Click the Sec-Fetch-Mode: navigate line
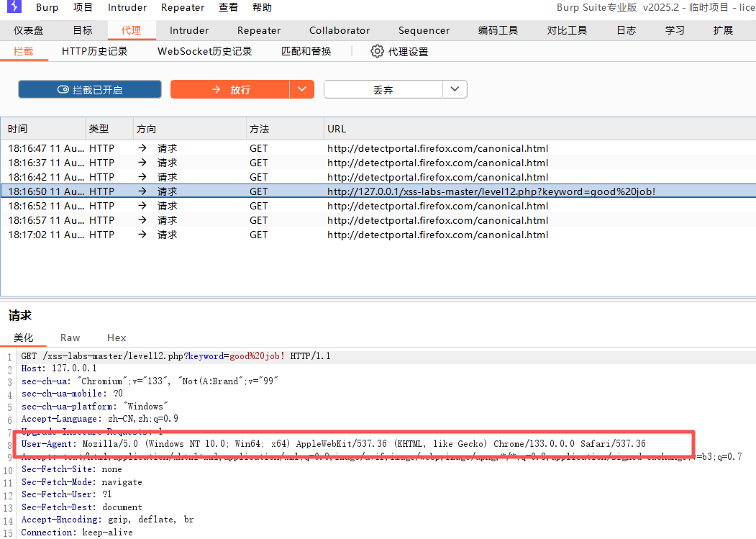 81,481
